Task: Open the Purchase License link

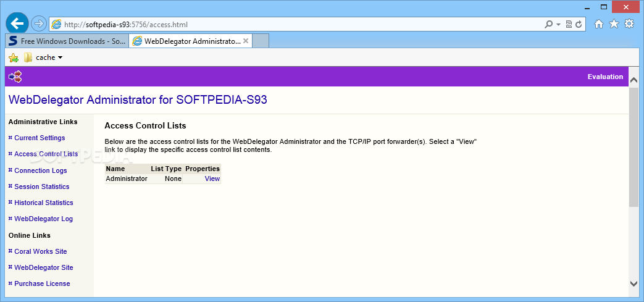Action: pos(43,283)
